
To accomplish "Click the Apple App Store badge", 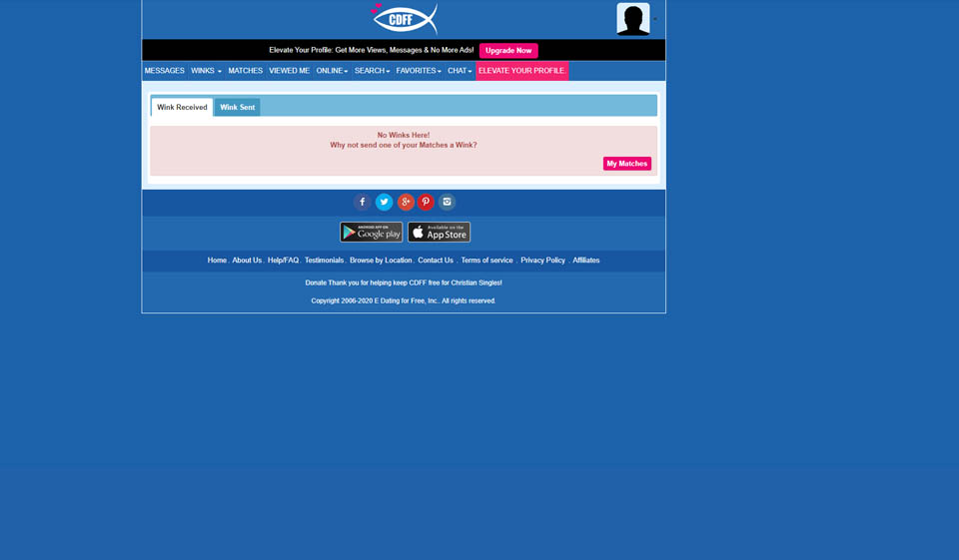I will [439, 232].
